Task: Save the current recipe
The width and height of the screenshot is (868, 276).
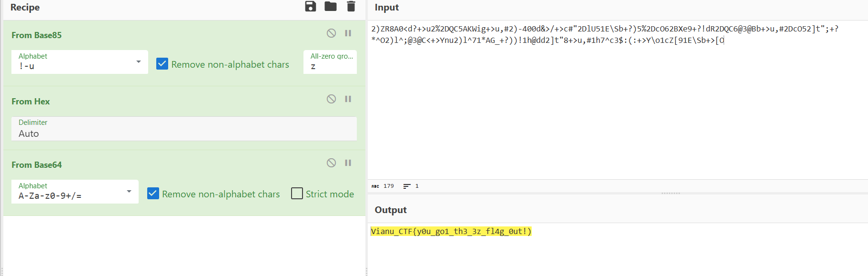Action: pos(311,7)
